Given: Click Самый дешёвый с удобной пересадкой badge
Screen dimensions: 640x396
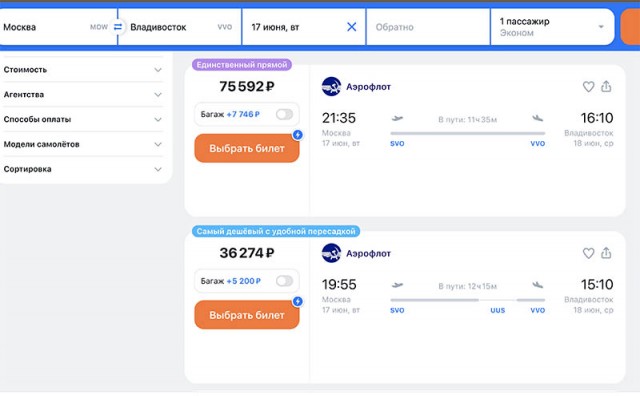Looking at the screenshot, I should click(276, 231).
